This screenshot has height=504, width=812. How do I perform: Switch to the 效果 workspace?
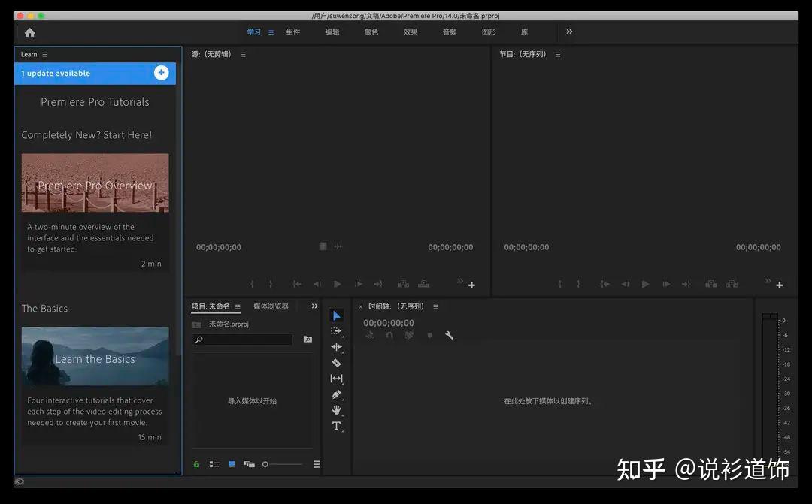(411, 32)
